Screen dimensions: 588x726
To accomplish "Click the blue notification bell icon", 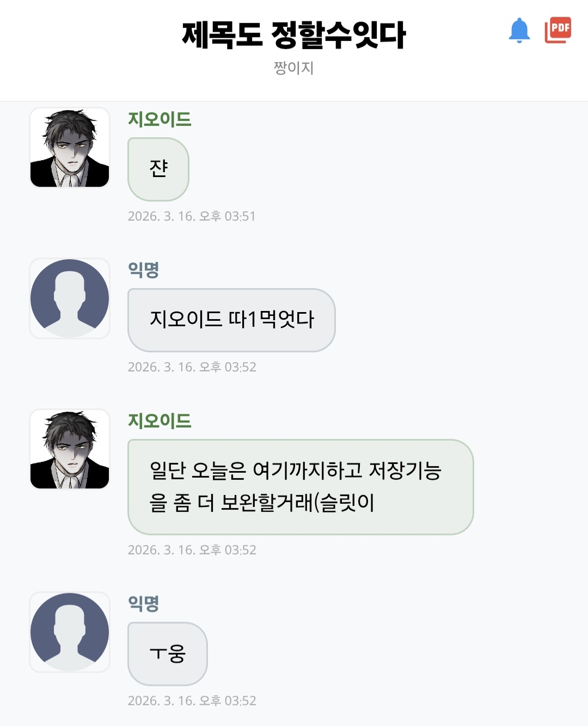I will (519, 30).
